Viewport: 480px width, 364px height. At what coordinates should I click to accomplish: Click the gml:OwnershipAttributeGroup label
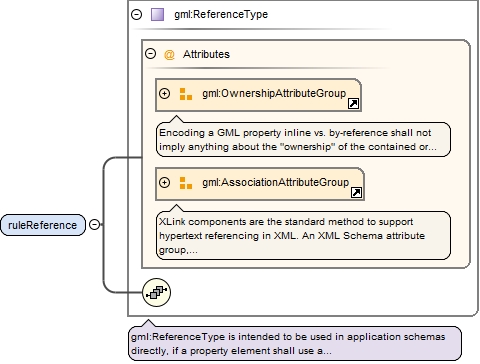pyautogui.click(x=274, y=93)
